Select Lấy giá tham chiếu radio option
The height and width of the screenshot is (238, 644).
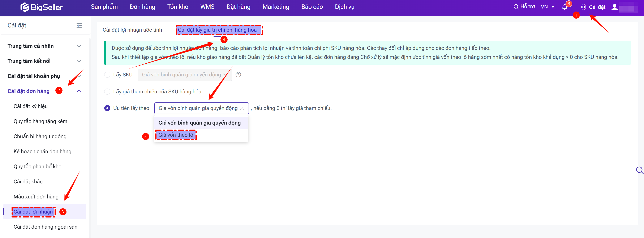click(x=107, y=91)
